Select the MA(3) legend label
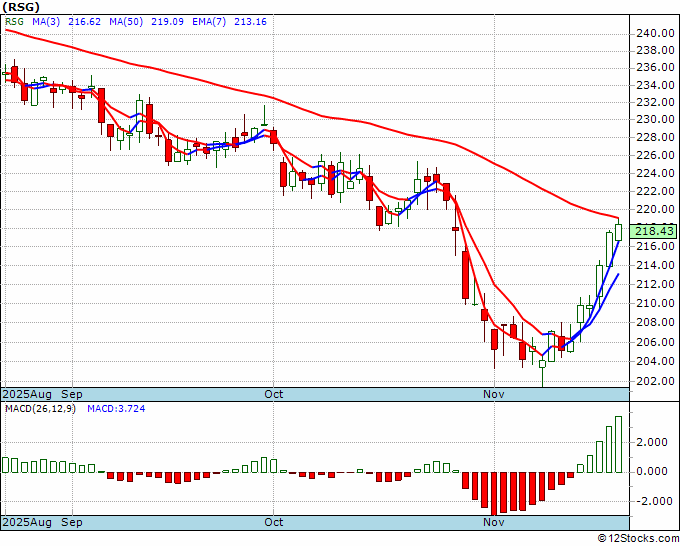Screen dimensions: 680x546 [x=46, y=22]
